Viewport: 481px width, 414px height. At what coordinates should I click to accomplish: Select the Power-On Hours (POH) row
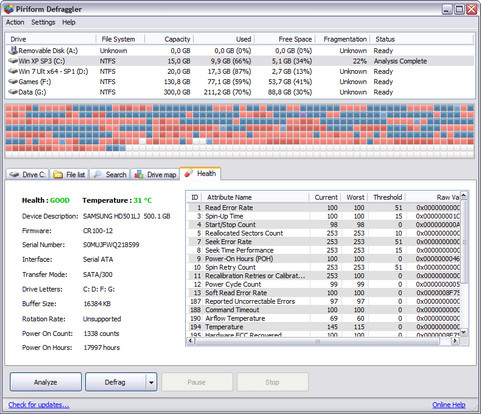coord(324,259)
